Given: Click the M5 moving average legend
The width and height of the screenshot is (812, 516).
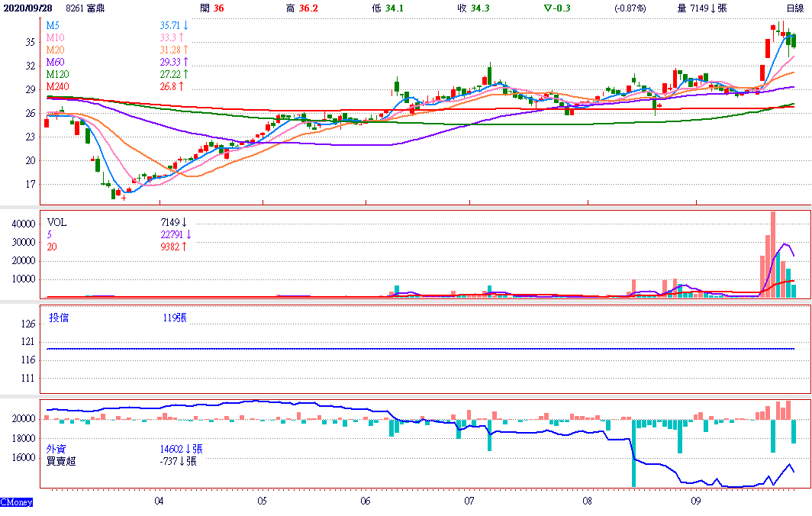Looking at the screenshot, I should coord(53,25).
